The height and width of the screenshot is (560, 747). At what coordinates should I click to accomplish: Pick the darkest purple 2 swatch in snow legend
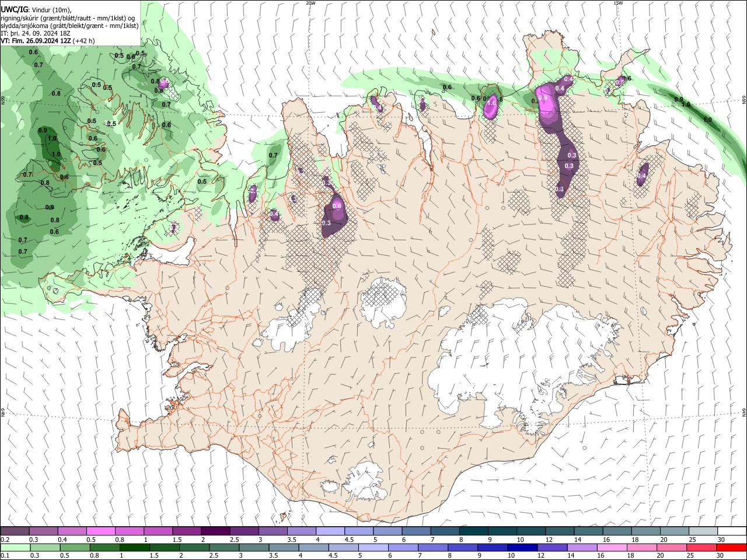pos(215,531)
